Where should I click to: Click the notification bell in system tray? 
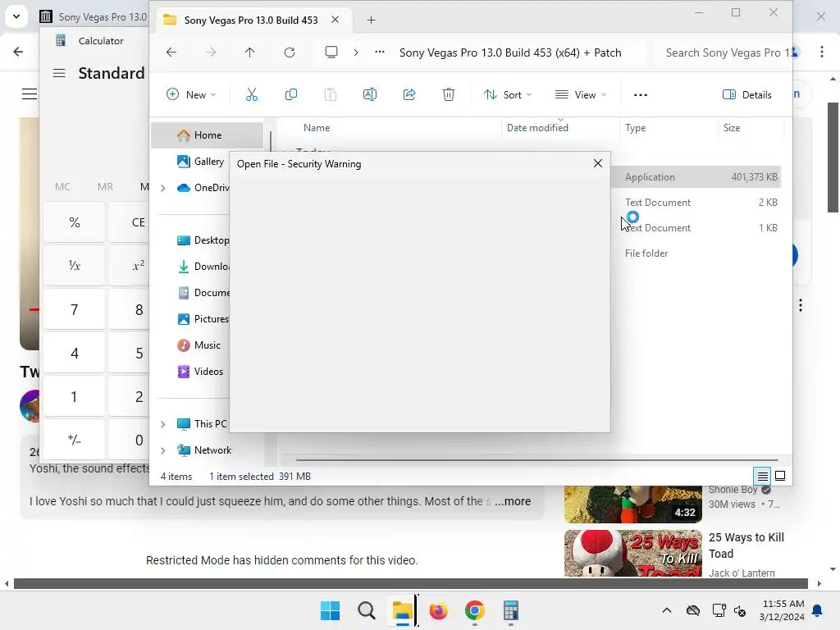click(x=818, y=610)
